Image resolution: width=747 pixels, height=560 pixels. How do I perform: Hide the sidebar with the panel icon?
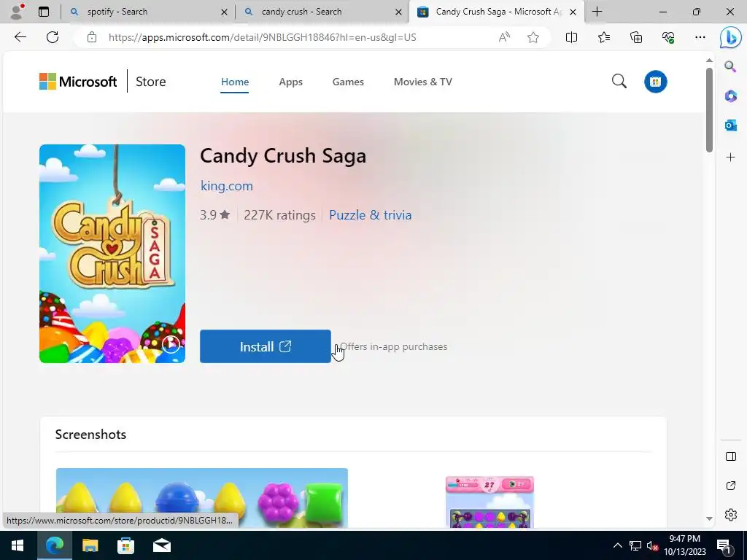730,456
